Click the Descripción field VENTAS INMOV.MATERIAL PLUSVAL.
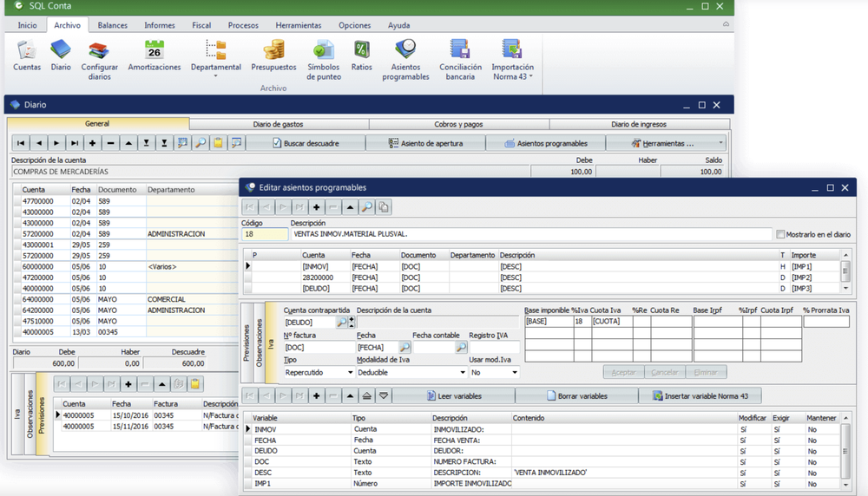The height and width of the screenshot is (496, 868). coord(530,234)
